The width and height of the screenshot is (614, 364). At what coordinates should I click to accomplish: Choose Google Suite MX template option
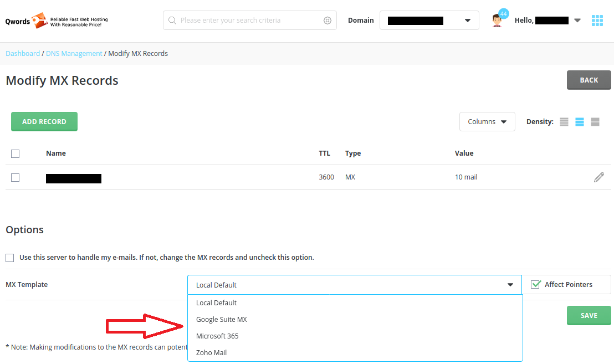222,320
